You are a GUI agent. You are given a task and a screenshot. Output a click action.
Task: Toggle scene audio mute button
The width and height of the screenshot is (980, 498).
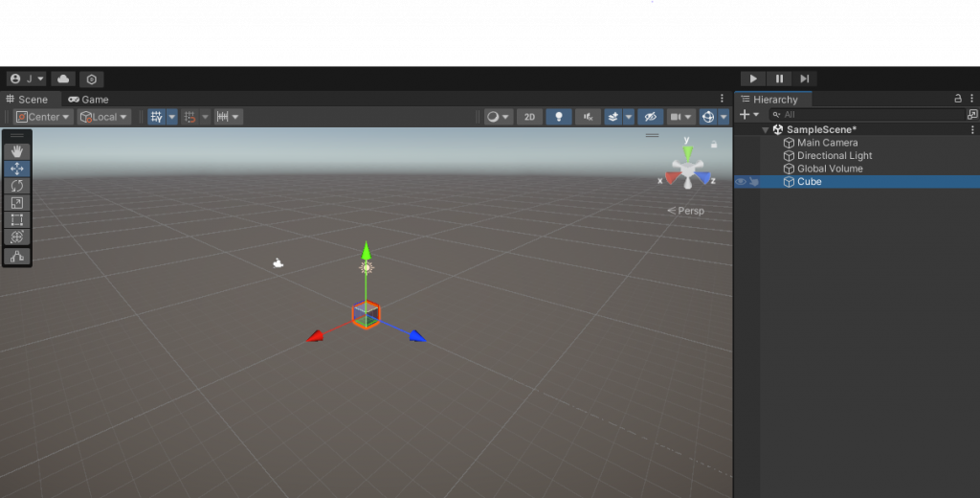589,117
